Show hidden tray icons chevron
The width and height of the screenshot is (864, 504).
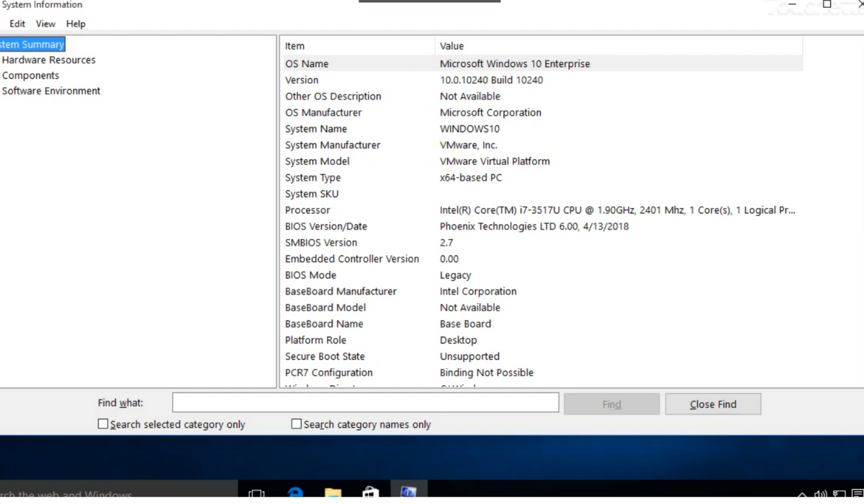[802, 495]
